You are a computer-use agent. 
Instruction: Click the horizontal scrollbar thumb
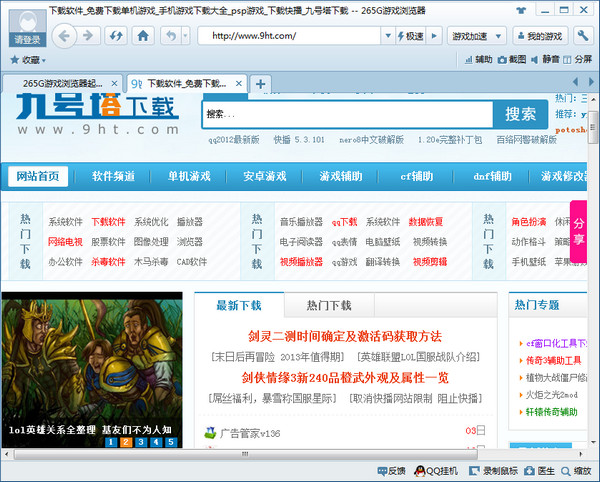point(246,454)
